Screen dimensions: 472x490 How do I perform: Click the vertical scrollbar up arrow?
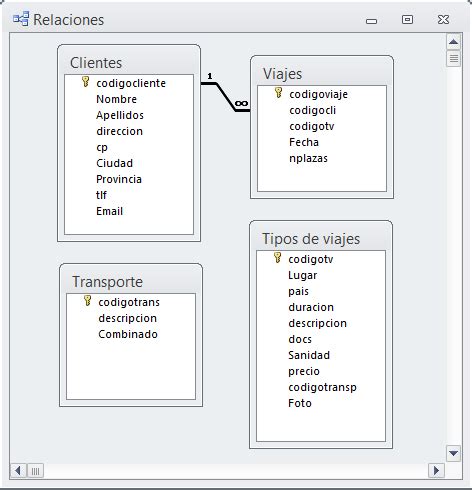point(453,42)
